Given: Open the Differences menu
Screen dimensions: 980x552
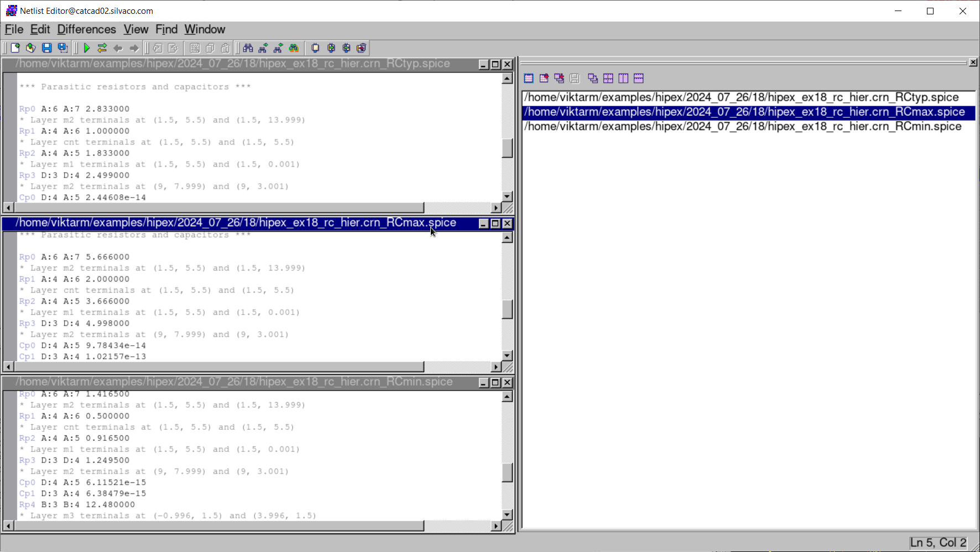Looking at the screenshot, I should coord(86,29).
